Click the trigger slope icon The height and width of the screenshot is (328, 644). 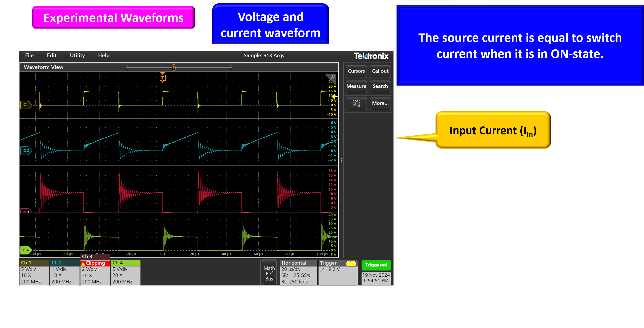[323, 269]
